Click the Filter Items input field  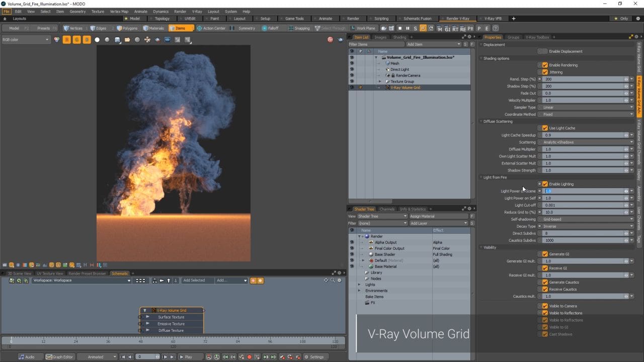click(x=376, y=44)
